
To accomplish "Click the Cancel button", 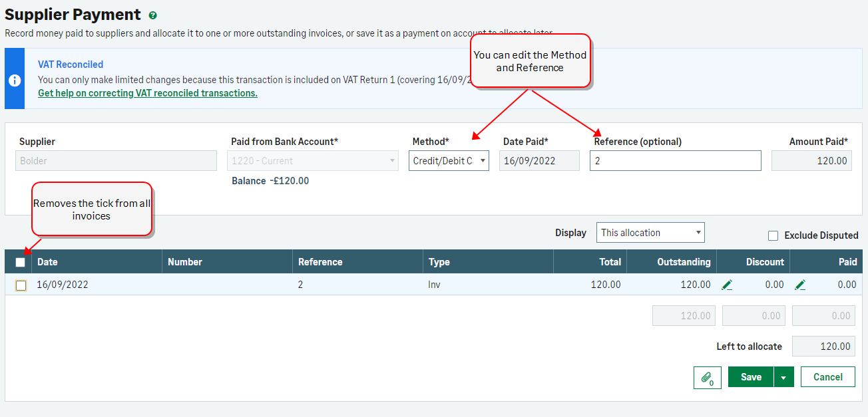I will 827,377.
